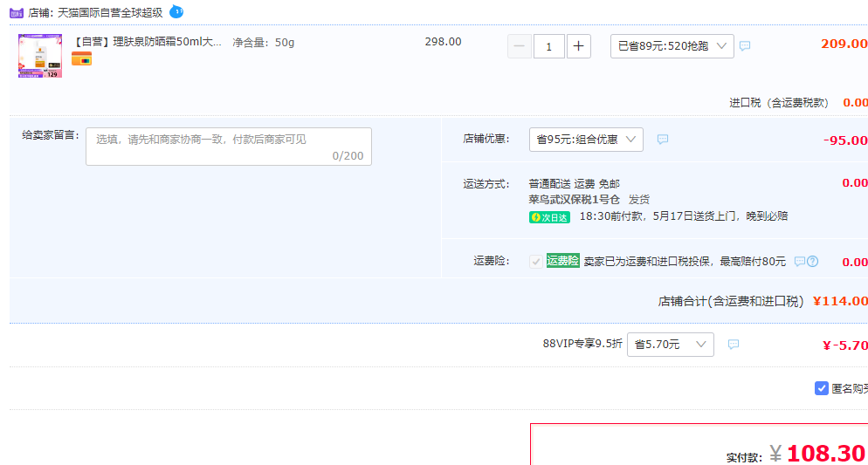The width and height of the screenshot is (868, 465).
Task: Click the unit price 298.00
Action: (443, 42)
